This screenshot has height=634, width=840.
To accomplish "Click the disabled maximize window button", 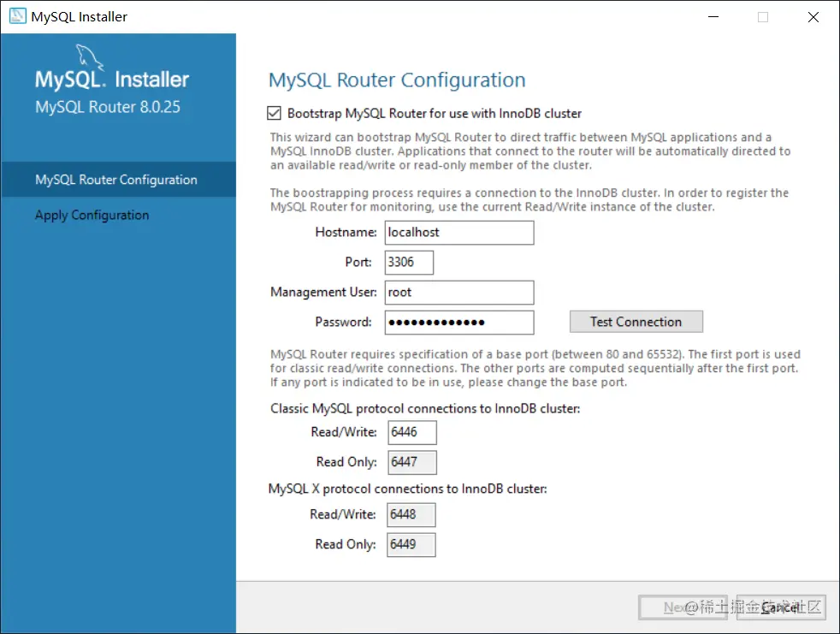I will [763, 16].
